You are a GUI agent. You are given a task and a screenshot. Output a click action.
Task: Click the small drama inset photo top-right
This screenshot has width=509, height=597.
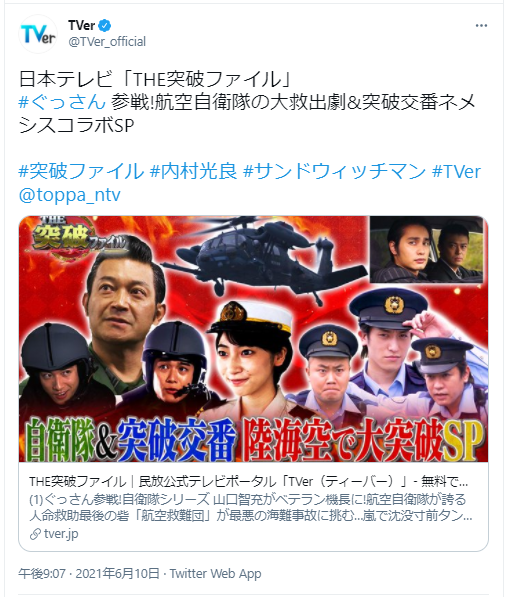point(426,249)
